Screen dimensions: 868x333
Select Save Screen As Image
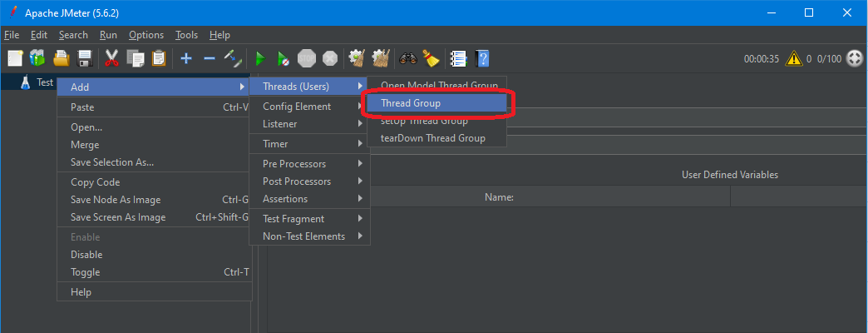pos(155,218)
